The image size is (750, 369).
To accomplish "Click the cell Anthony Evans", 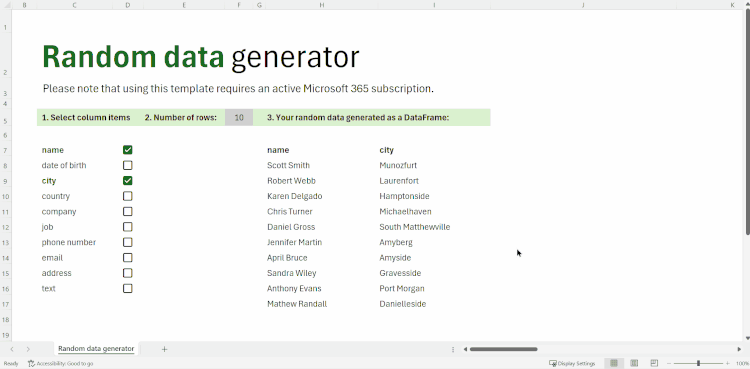I will coord(294,288).
